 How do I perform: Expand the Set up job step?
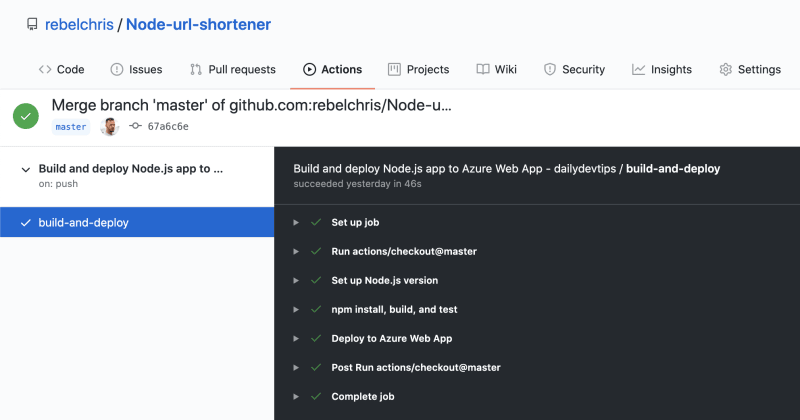pyautogui.click(x=296, y=223)
